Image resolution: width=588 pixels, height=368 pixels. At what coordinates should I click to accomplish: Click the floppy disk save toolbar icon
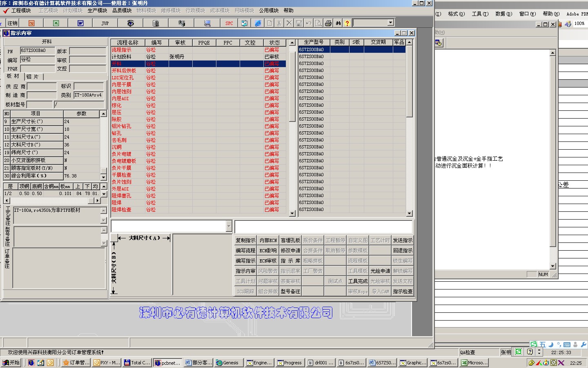pos(299,23)
